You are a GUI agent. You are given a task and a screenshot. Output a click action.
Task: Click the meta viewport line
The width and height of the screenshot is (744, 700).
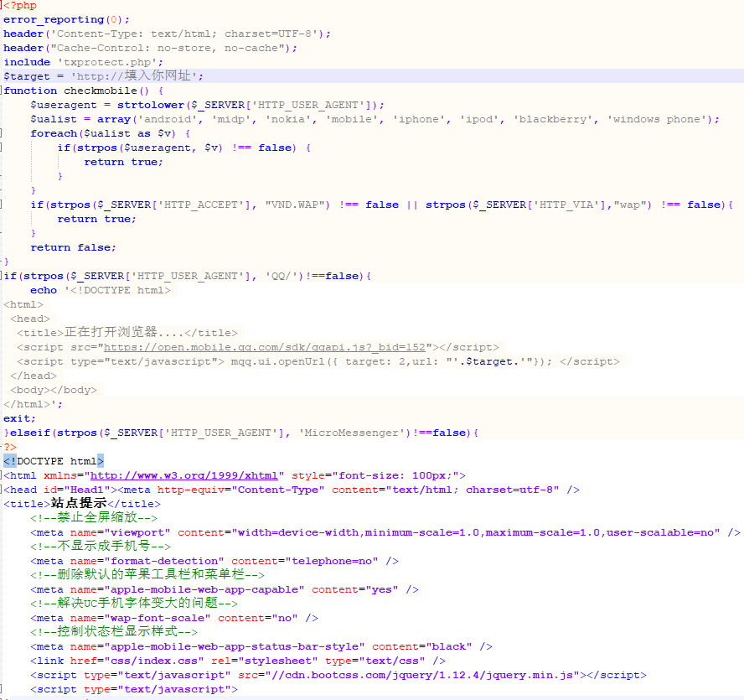click(x=385, y=533)
